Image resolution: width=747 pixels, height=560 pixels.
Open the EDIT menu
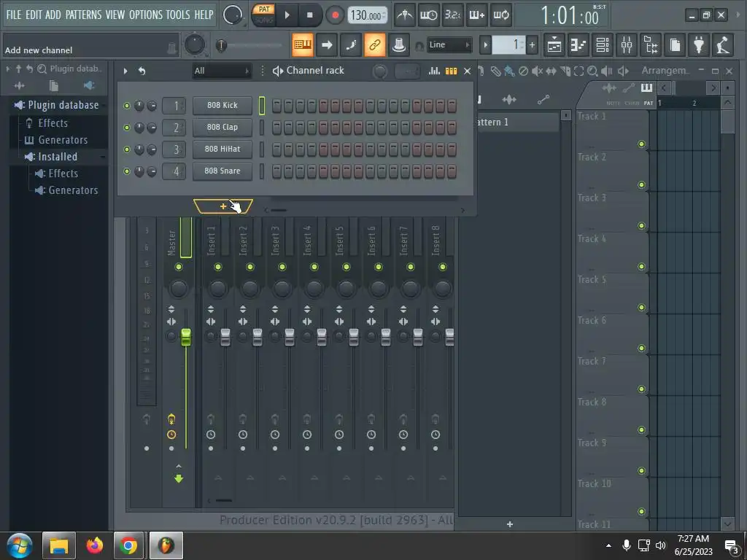tap(34, 15)
